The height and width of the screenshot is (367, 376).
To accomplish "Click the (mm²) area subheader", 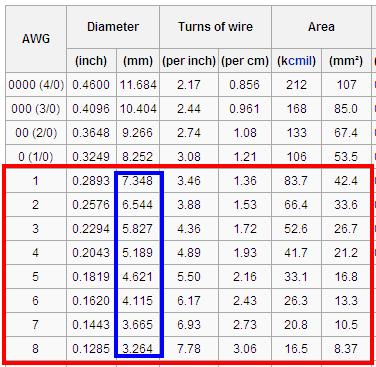I will pos(346,61).
